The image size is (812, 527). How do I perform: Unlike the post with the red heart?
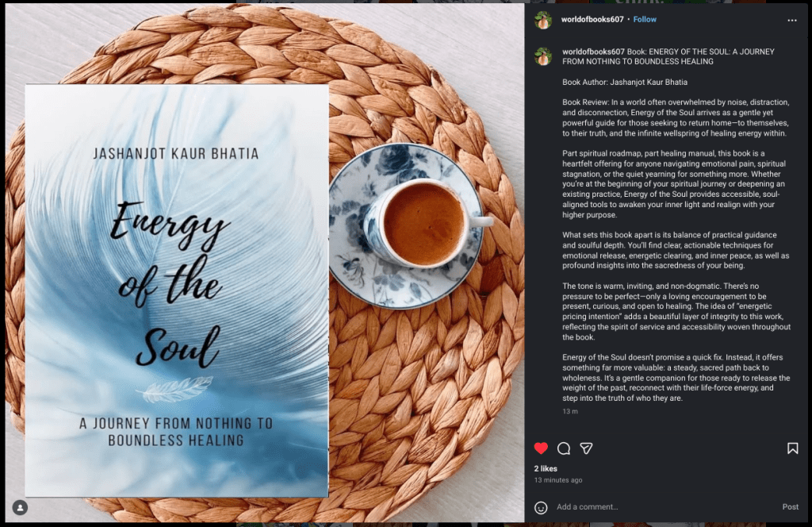coord(541,448)
